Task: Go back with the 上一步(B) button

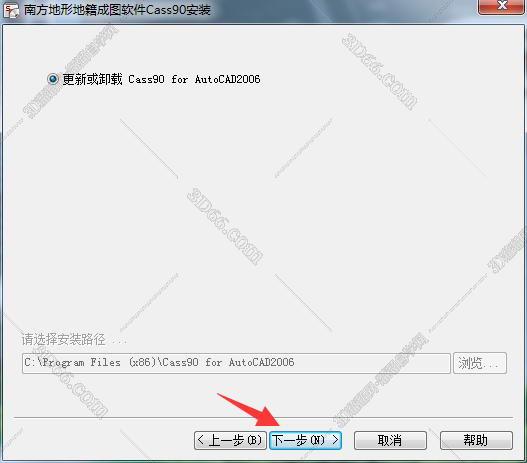Action: [230, 440]
